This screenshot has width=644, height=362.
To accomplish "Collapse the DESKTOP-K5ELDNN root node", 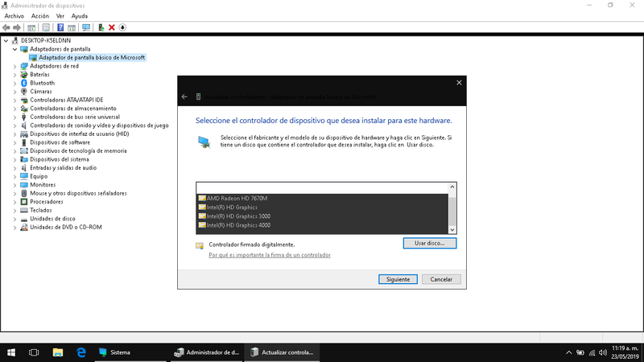I will [6, 41].
